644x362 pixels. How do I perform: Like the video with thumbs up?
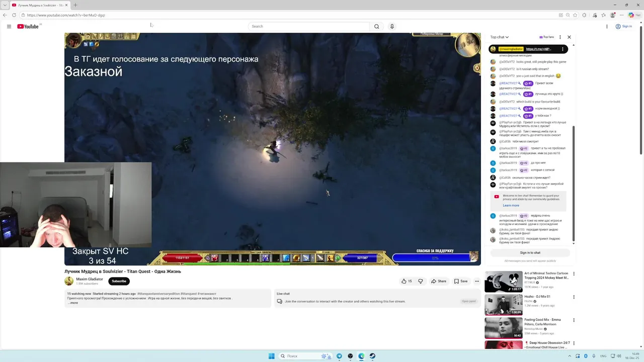pyautogui.click(x=406, y=281)
